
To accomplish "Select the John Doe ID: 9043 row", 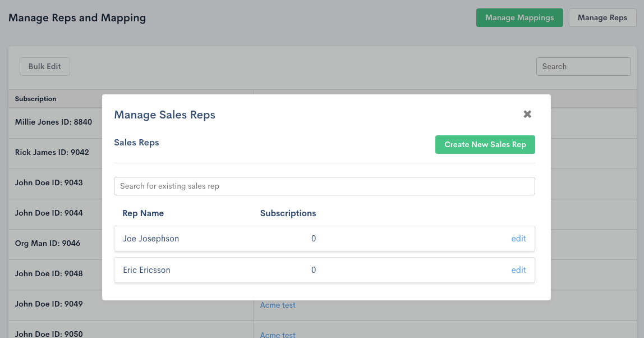I will click(49, 182).
